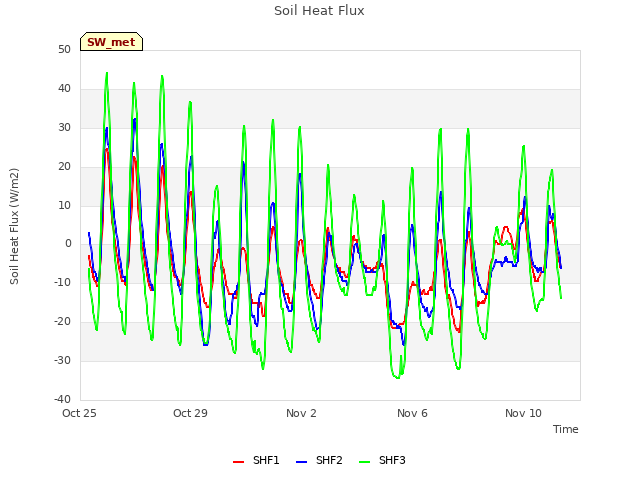Click the 50 y-axis tick label
640x480 pixels.
coord(64,50)
